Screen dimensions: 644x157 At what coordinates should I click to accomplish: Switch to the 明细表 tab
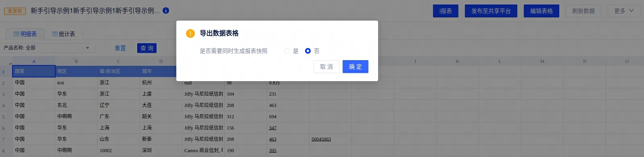[x=25, y=34]
